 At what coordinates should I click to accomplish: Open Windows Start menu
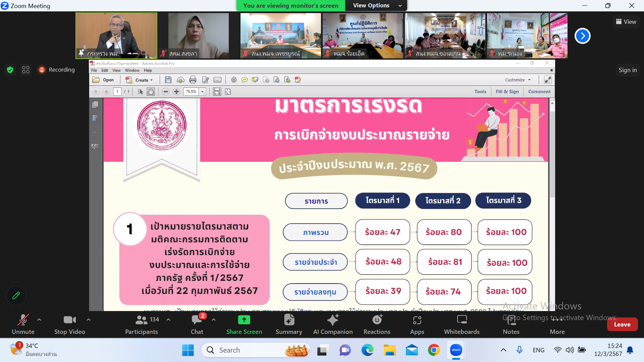[188, 350]
